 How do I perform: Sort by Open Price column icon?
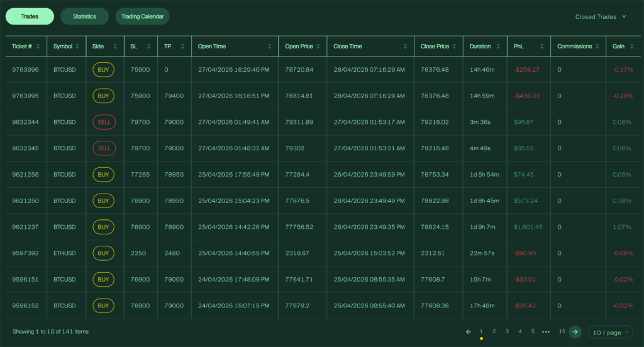tap(318, 47)
